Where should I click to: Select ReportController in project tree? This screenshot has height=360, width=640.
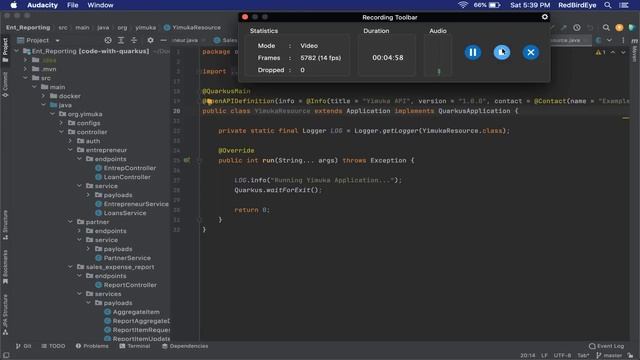126,285
